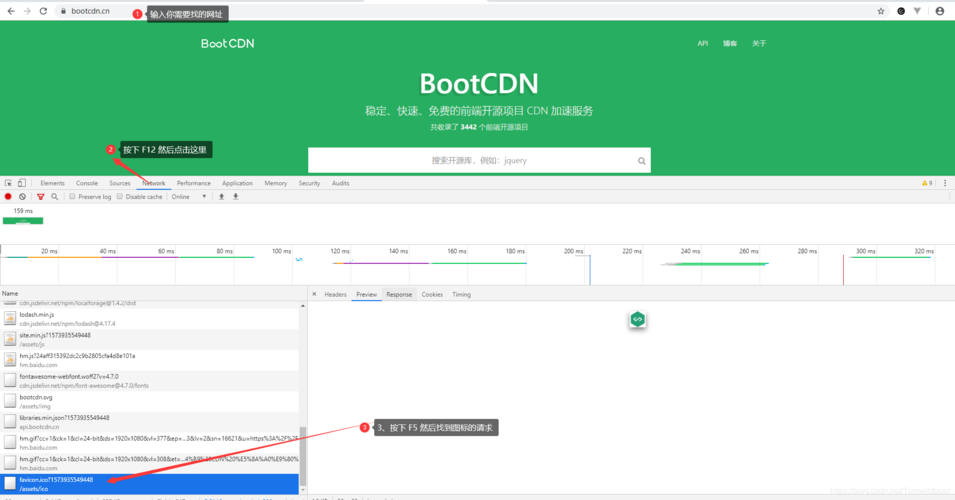The width and height of the screenshot is (955, 500).
Task: Stop recording network log with red button
Action: (x=8, y=197)
